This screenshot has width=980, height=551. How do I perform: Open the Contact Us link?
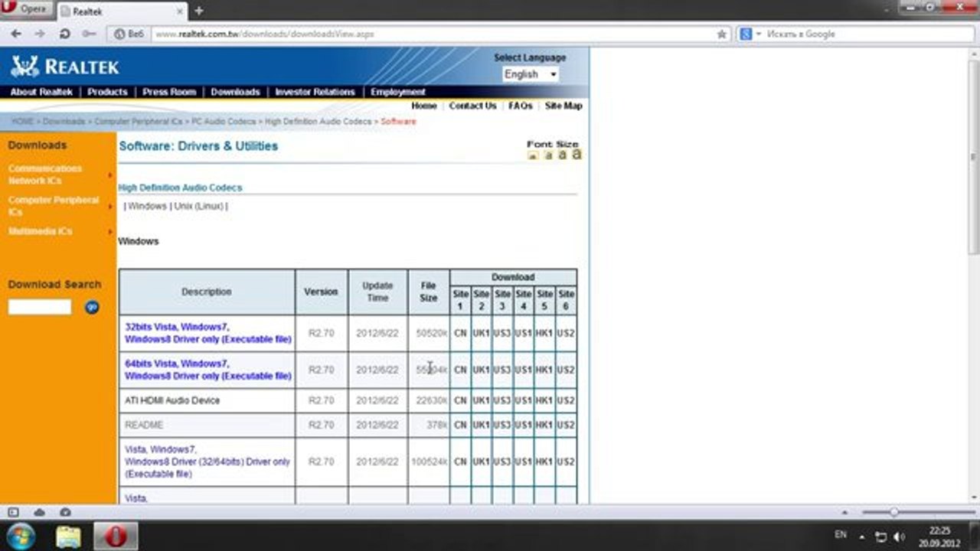(x=472, y=106)
